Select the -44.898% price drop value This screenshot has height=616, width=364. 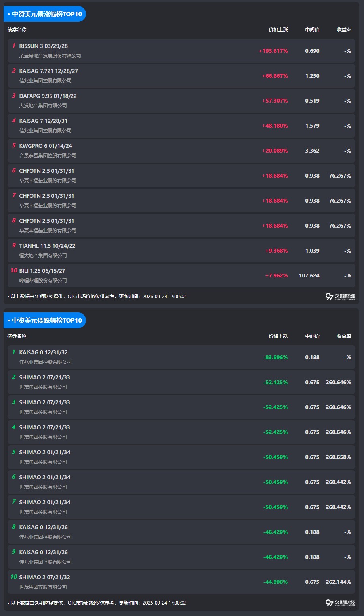point(275,582)
